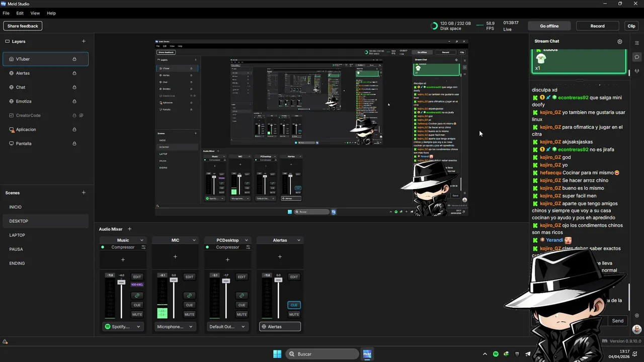Add an effect to the MIC track
The image size is (644, 362).
[175, 256]
